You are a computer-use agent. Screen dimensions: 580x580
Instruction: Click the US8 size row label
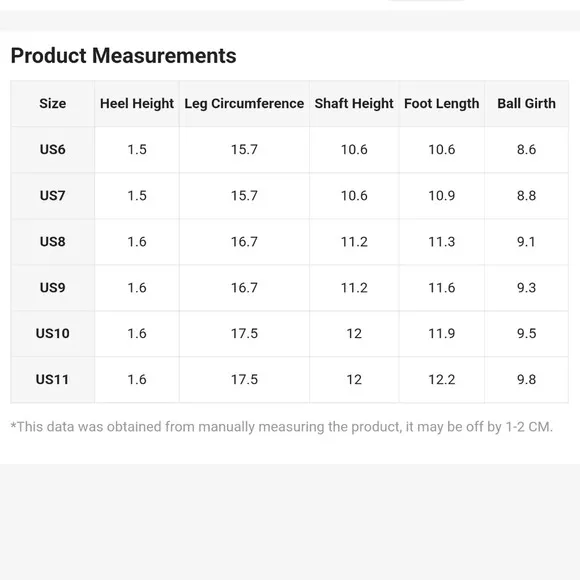click(x=53, y=242)
